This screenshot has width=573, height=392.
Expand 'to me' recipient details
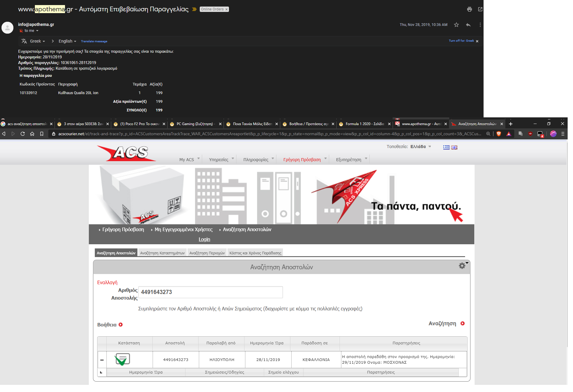pyautogui.click(x=37, y=31)
